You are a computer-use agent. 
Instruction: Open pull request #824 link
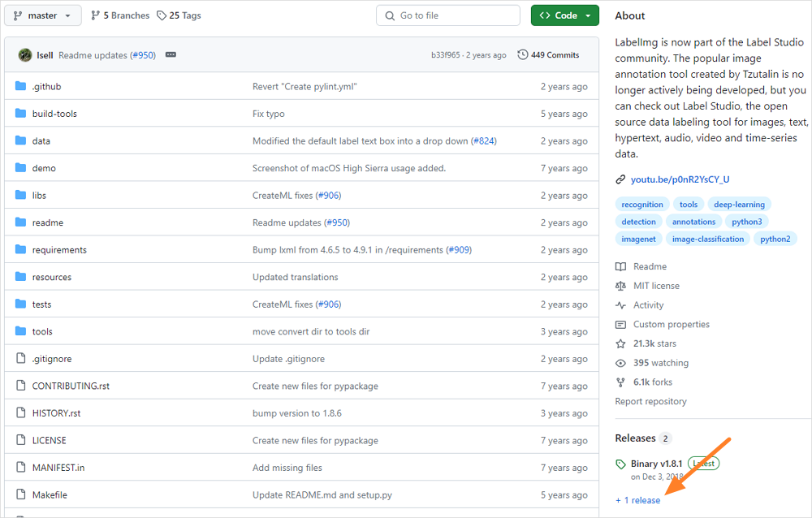tap(484, 141)
